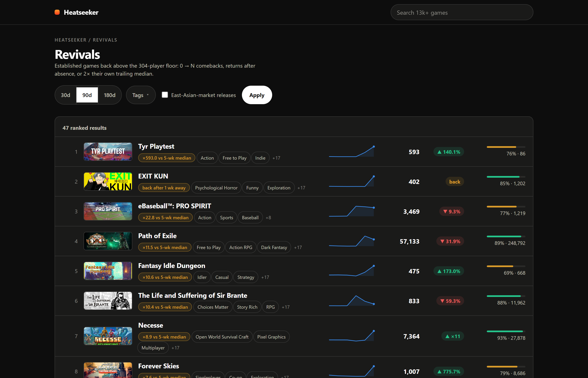Viewport: 588px width, 378px height.
Task: Click the Multiplayer tag on Necesse
Action: (x=153, y=348)
